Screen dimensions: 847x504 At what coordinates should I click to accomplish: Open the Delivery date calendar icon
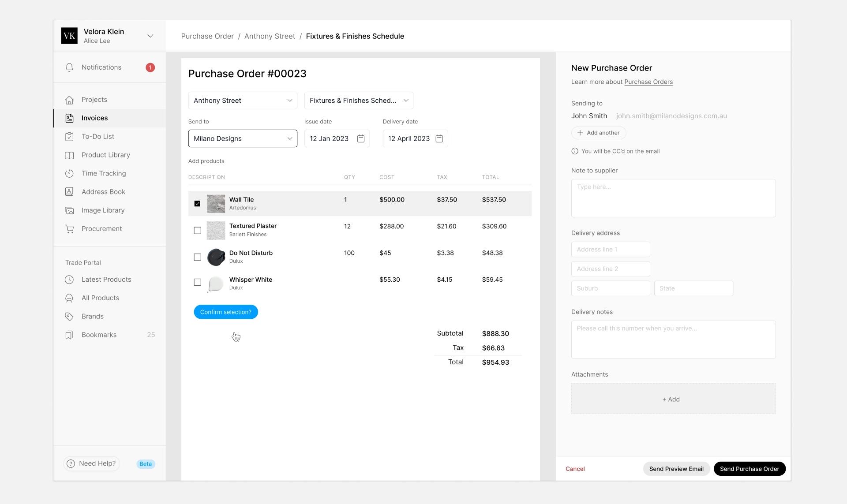439,138
